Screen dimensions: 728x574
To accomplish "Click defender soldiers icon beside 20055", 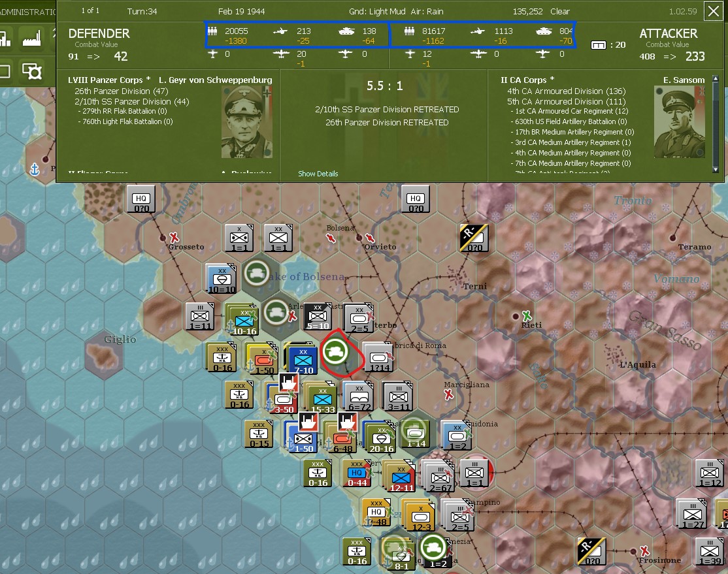I will [x=212, y=31].
